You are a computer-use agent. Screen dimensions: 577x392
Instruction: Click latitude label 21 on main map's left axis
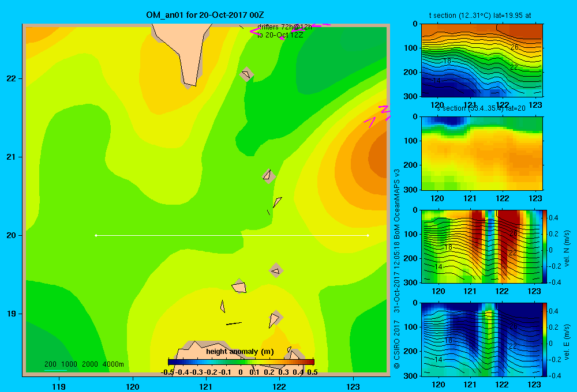point(11,157)
